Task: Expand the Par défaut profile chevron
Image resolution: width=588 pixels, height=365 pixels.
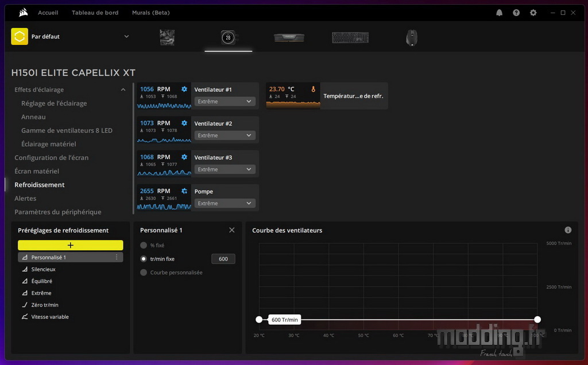Action: point(126,36)
